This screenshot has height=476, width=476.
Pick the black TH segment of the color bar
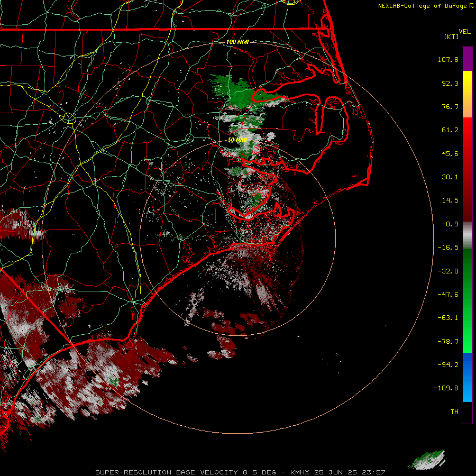tap(467, 413)
